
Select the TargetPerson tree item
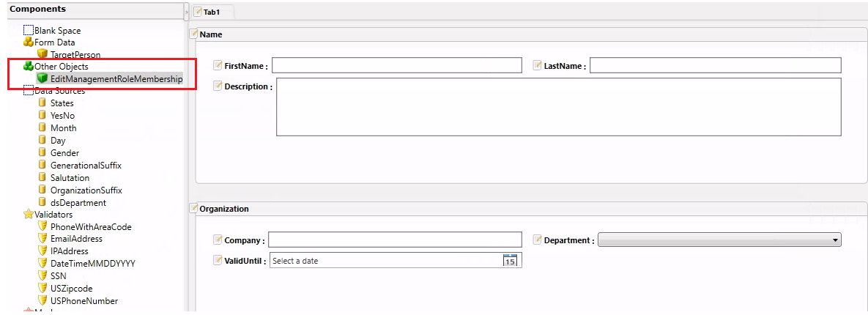(75, 55)
